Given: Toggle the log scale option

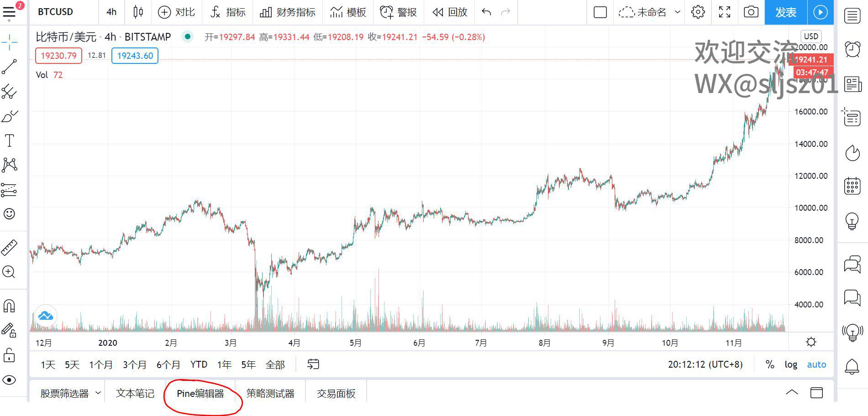Looking at the screenshot, I should (791, 364).
